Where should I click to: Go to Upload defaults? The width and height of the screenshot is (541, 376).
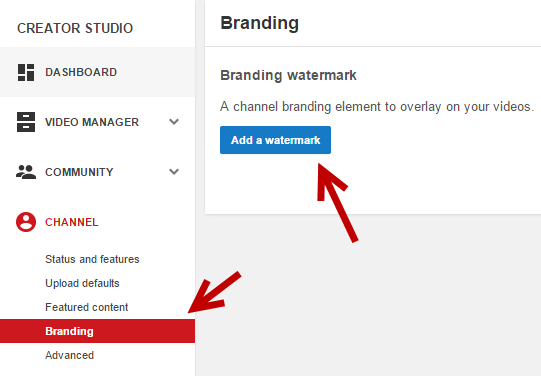[x=82, y=283]
